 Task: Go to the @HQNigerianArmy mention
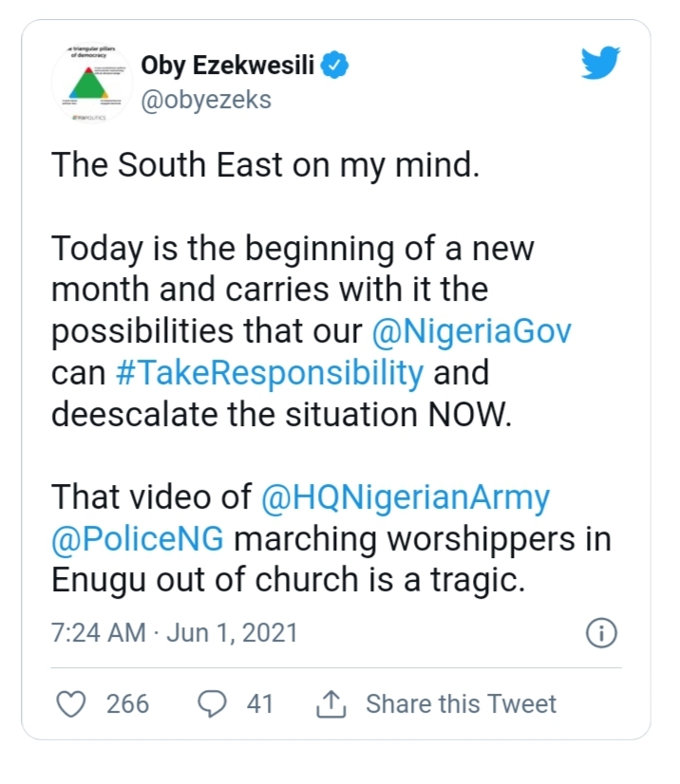click(x=405, y=497)
